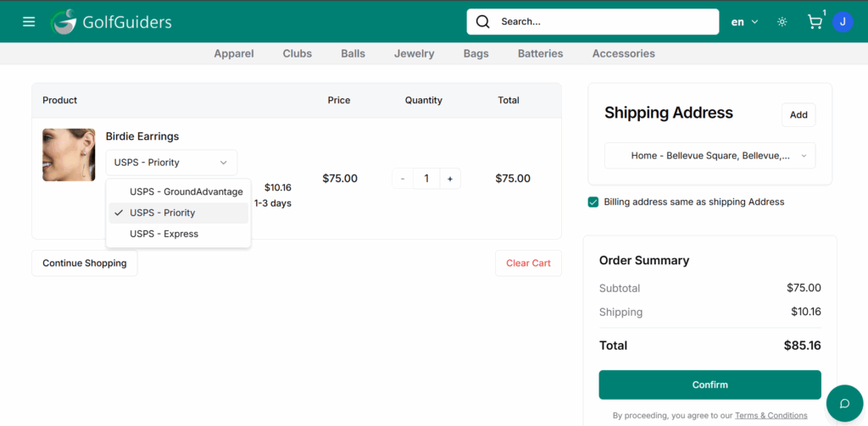
Task: Click the Birdie Earrings product thumbnail
Action: click(x=69, y=155)
